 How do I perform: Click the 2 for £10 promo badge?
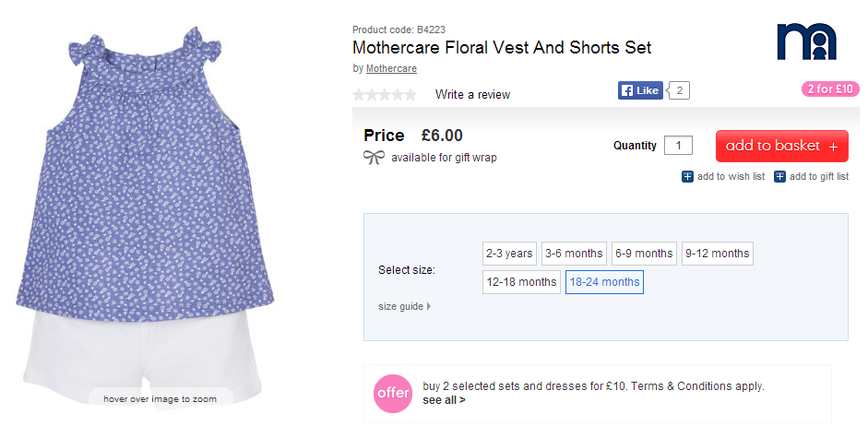click(x=830, y=89)
